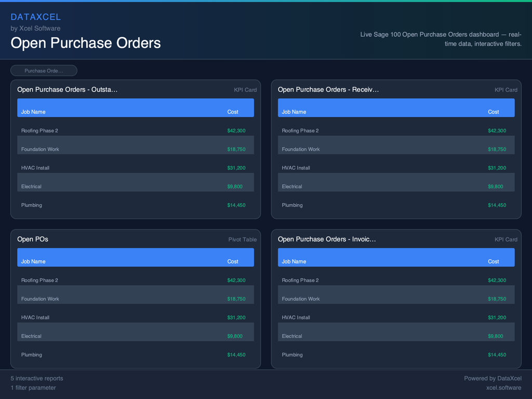Click the $9,800 Electrical cost in Open POs

point(236,336)
